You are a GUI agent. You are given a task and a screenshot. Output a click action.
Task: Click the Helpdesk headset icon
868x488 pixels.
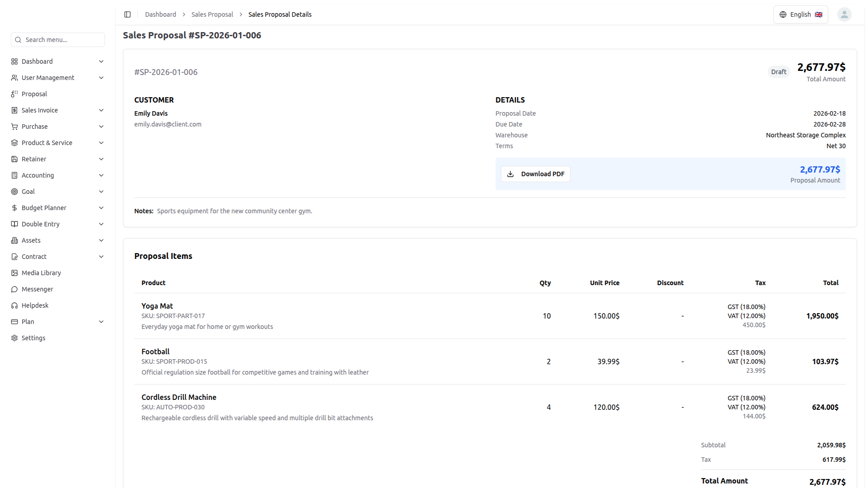tap(14, 305)
